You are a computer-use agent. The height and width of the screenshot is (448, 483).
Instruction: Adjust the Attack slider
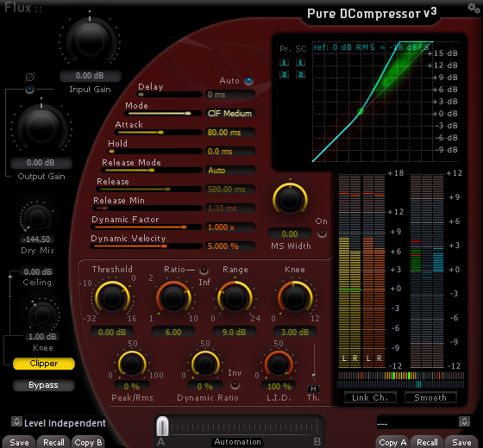coord(158,133)
